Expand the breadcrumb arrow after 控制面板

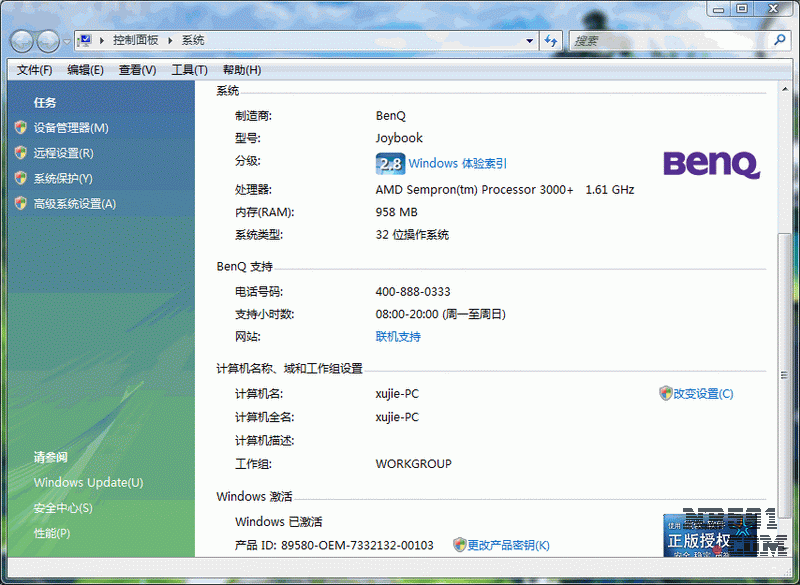click(171, 41)
